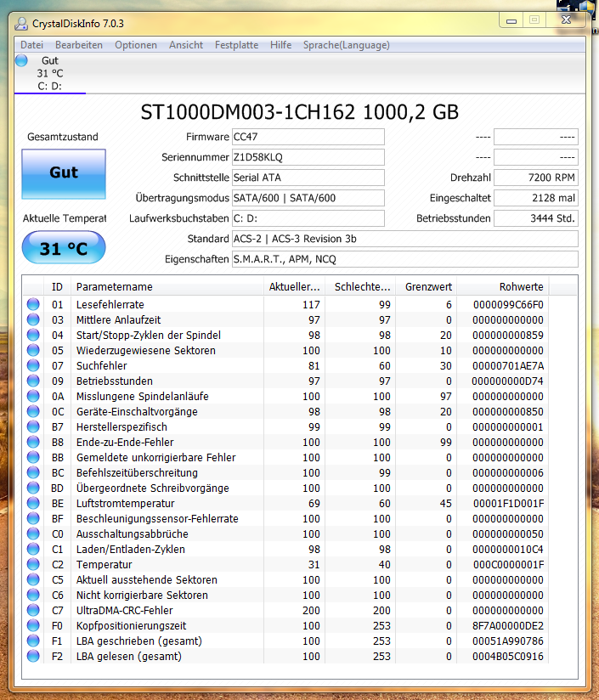Click status icon for Lesefehlerrate row
This screenshot has height=700, width=599.
pos(33,304)
